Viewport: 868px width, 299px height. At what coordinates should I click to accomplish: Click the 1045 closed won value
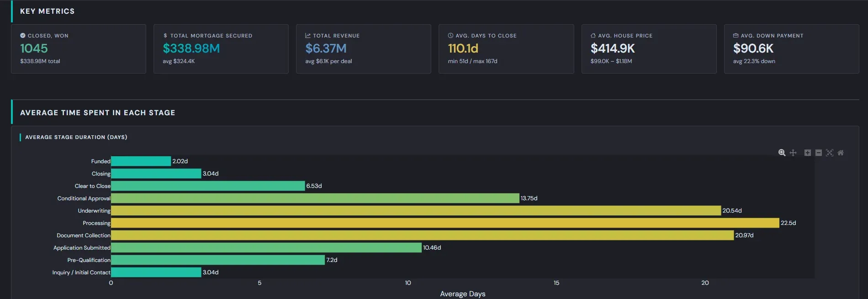(x=34, y=48)
